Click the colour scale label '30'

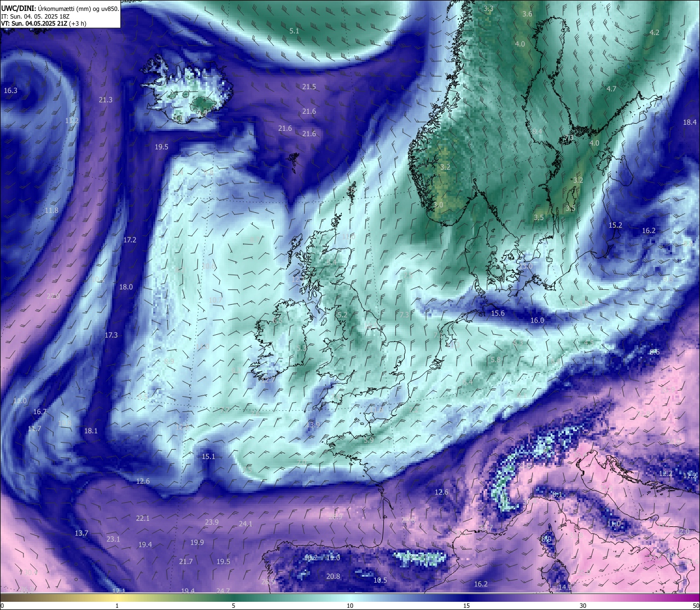tap(583, 606)
